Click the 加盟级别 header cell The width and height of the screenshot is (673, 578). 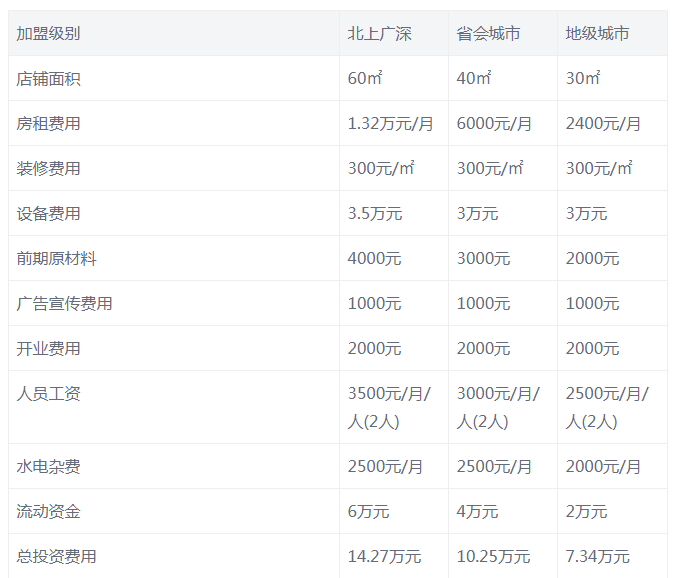point(48,34)
